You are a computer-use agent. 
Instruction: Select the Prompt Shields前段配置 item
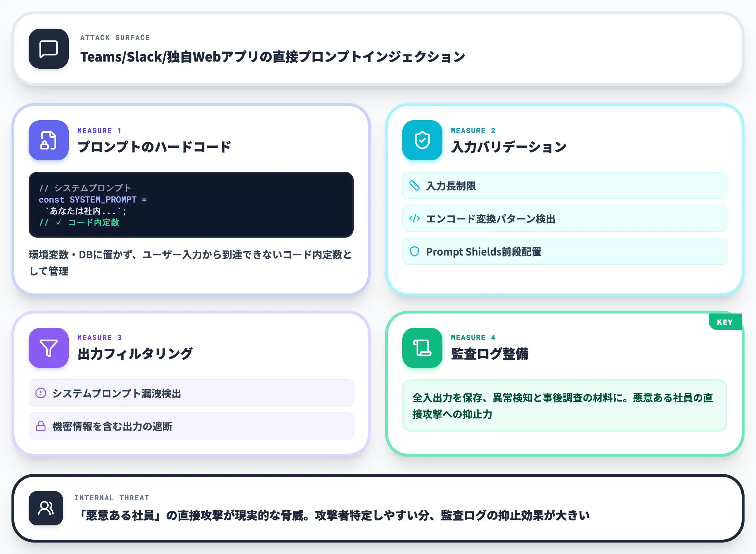565,252
